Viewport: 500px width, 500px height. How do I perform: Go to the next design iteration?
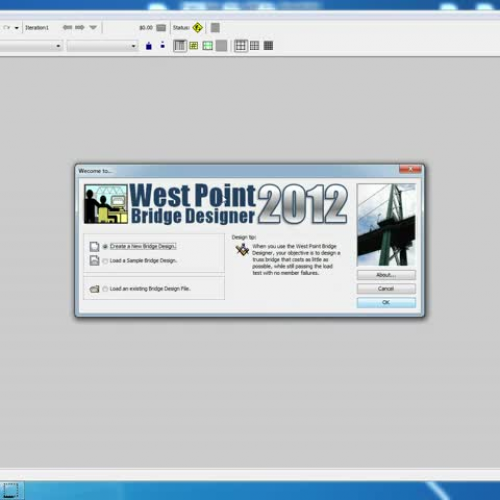pos(80,27)
